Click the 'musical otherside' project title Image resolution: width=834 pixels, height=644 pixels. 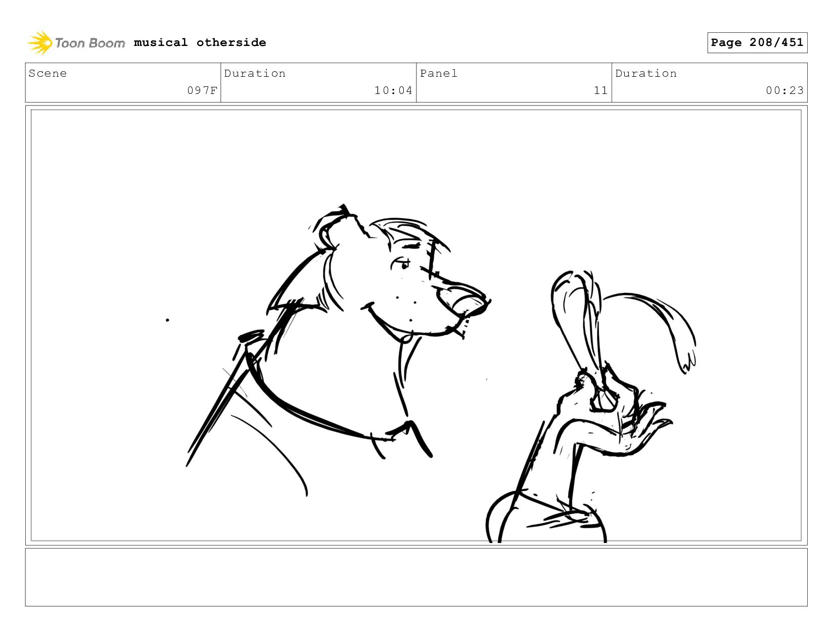click(200, 42)
